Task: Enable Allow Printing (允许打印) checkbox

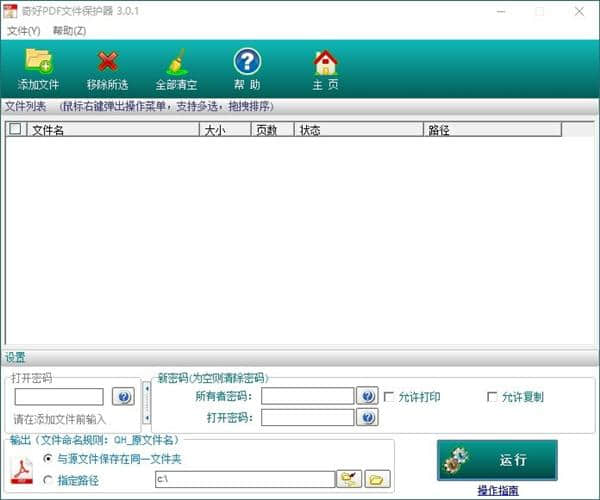Action: [390, 397]
